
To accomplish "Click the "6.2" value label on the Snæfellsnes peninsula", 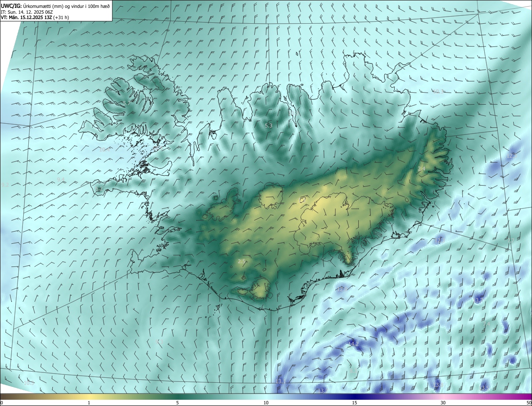I will (x=99, y=189).
